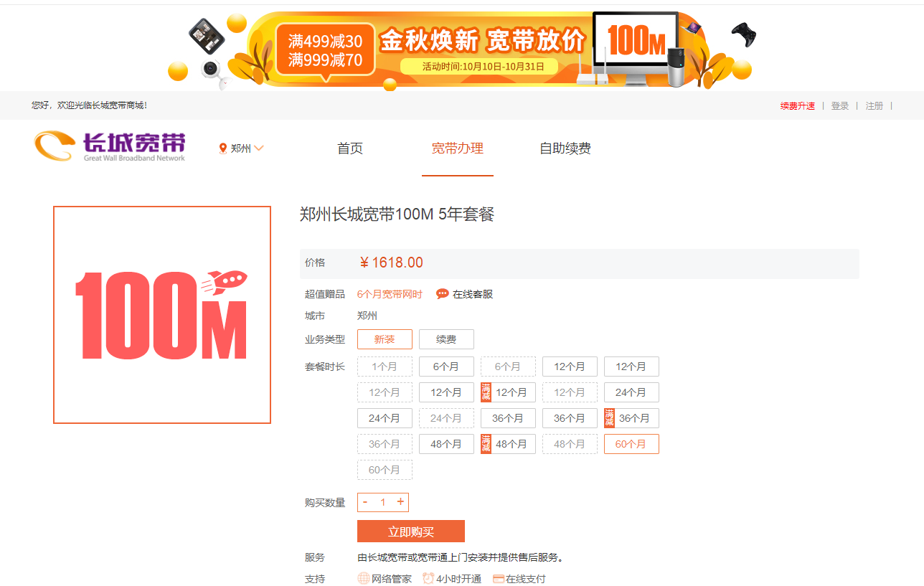Click the purchase quantity input field

383,502
